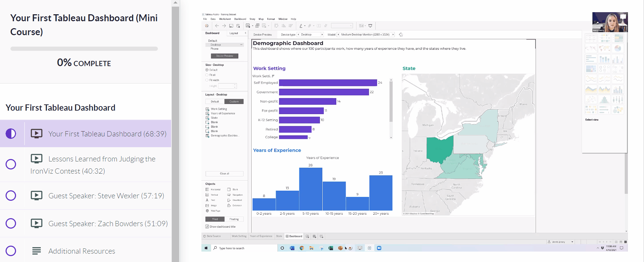Switch objects to Tiled mode
The image size is (644, 262).
215,219
